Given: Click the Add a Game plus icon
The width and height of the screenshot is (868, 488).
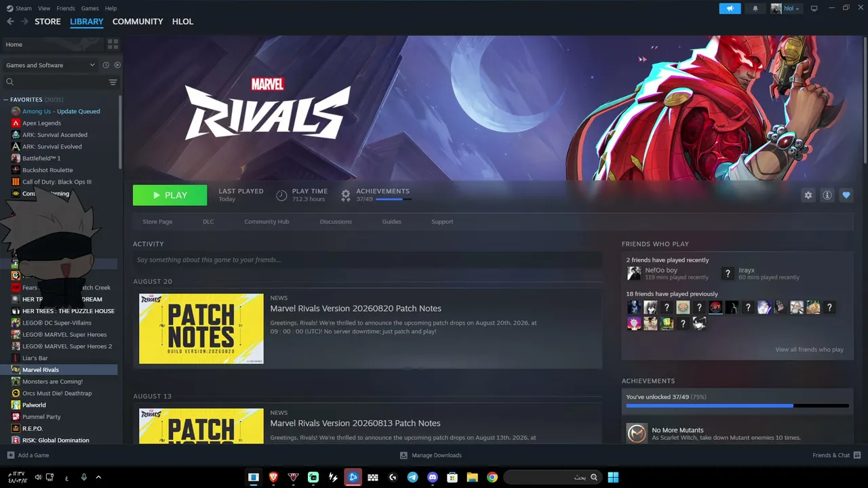Looking at the screenshot, I should point(10,455).
